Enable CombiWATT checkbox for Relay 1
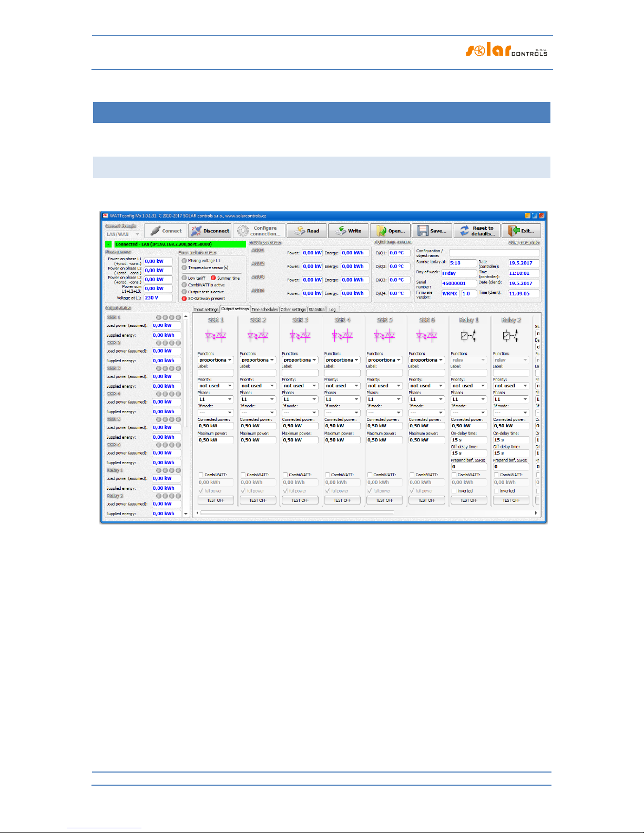644x833 pixels. coord(454,475)
